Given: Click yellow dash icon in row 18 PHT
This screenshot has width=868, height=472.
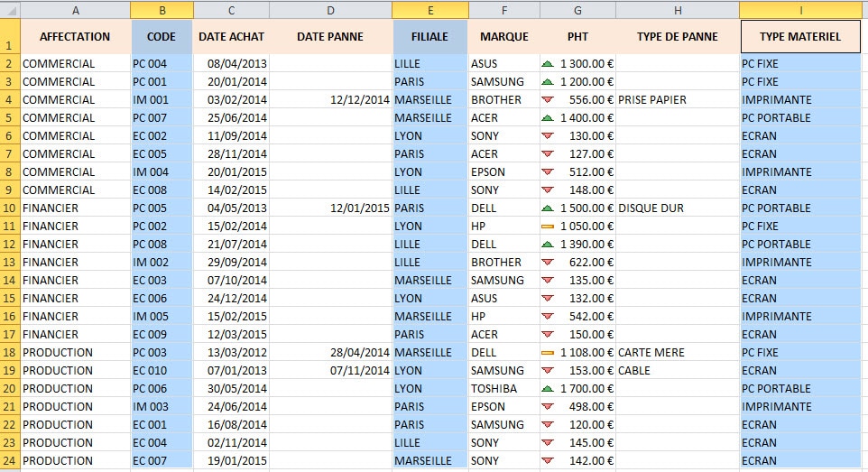Looking at the screenshot, I should tap(548, 352).
